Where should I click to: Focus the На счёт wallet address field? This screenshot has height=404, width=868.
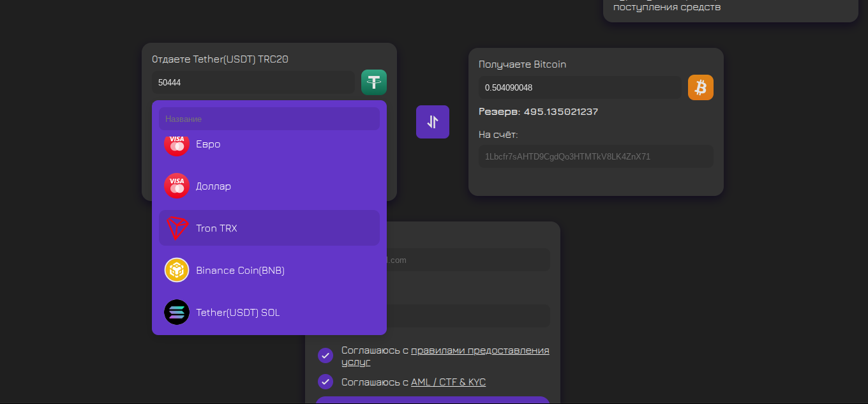(595, 156)
